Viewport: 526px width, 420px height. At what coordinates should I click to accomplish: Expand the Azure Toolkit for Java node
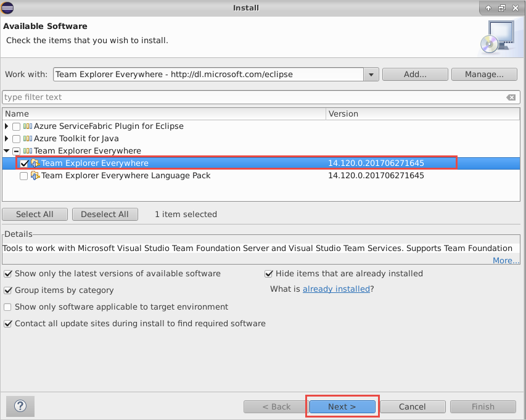tap(6, 138)
